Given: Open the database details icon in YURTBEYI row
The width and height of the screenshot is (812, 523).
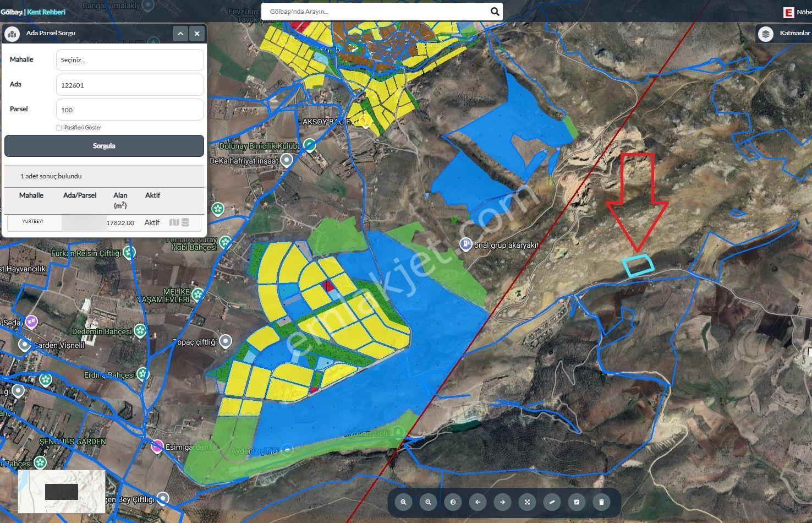Looking at the screenshot, I should tap(185, 222).
